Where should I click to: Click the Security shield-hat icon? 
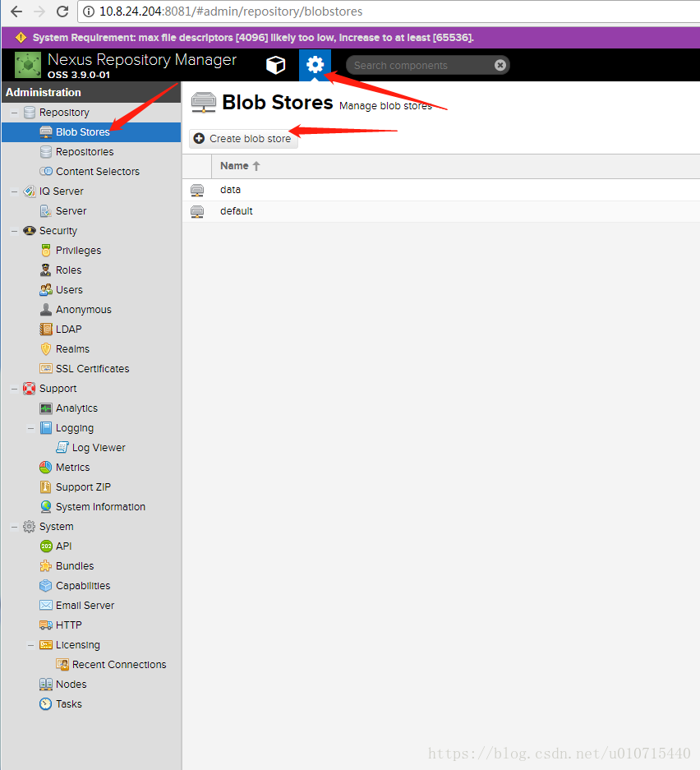pos(30,230)
